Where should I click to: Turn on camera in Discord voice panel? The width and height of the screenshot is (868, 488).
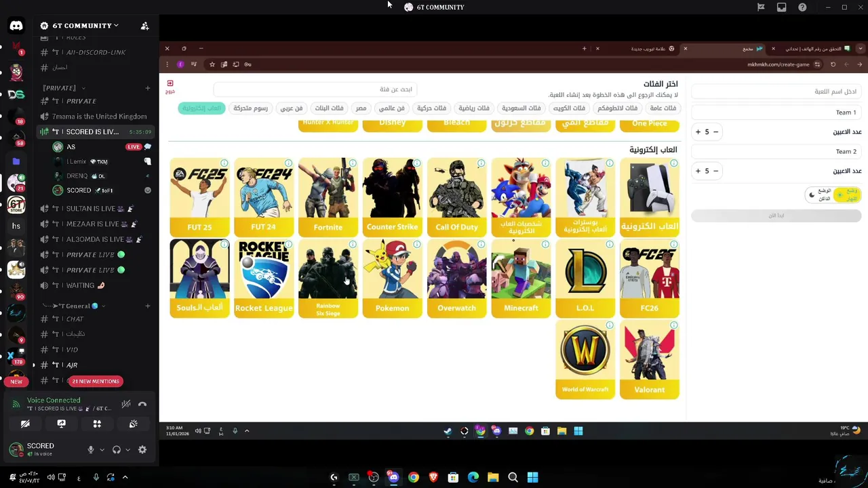(25, 424)
